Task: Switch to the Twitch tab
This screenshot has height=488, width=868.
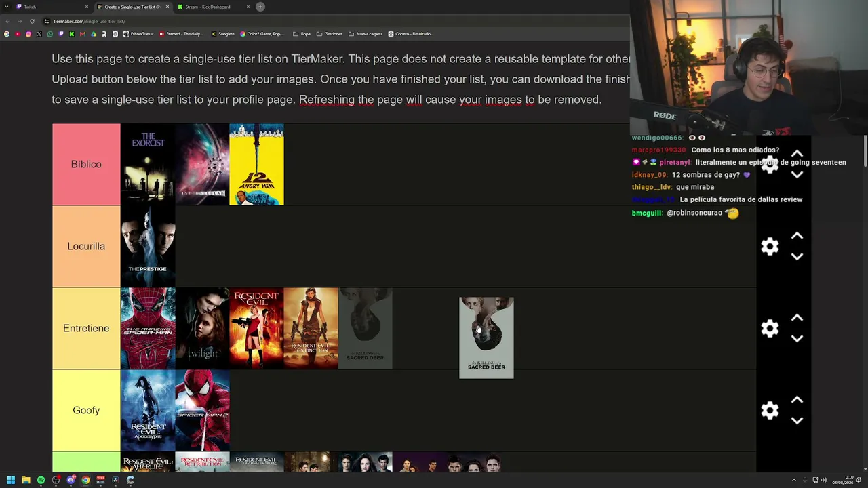Action: [x=53, y=7]
